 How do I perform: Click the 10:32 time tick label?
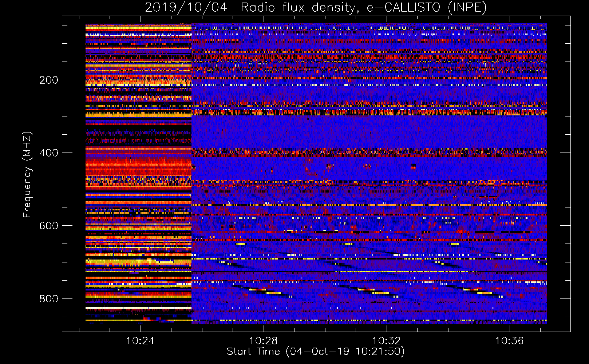click(386, 341)
